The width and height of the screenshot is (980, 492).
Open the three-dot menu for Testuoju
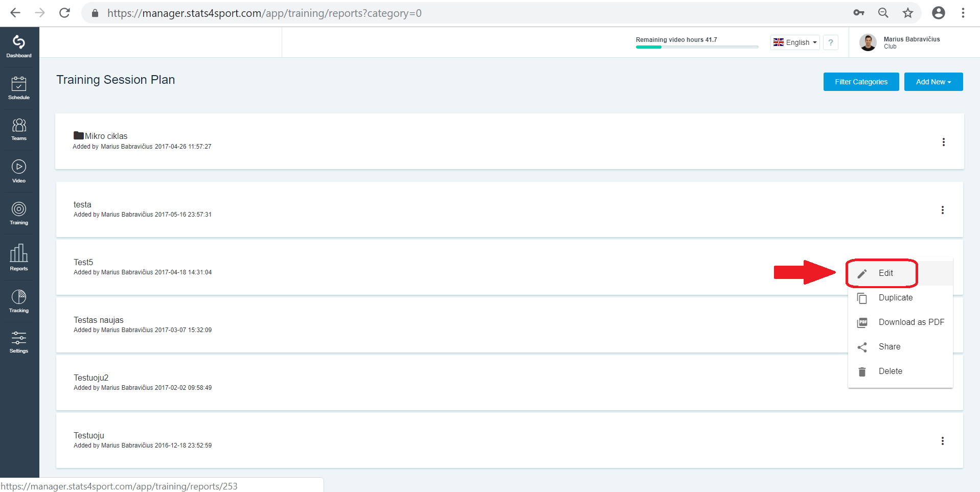tap(943, 441)
